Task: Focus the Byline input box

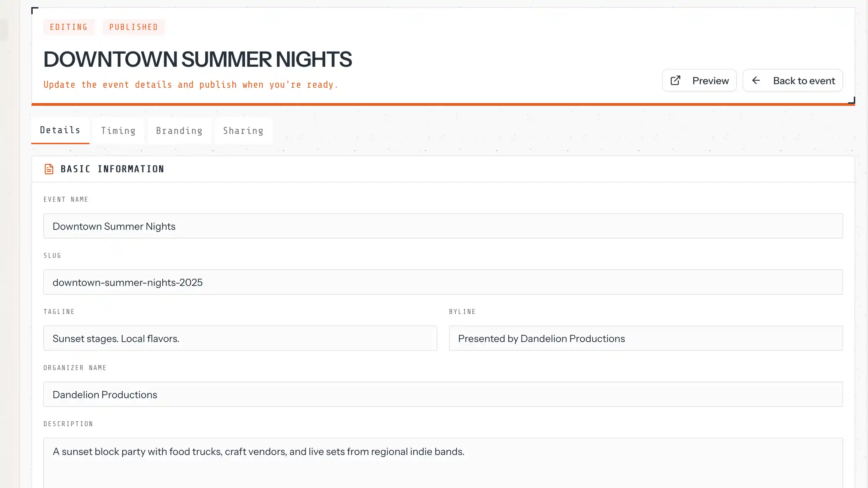Action: click(646, 338)
